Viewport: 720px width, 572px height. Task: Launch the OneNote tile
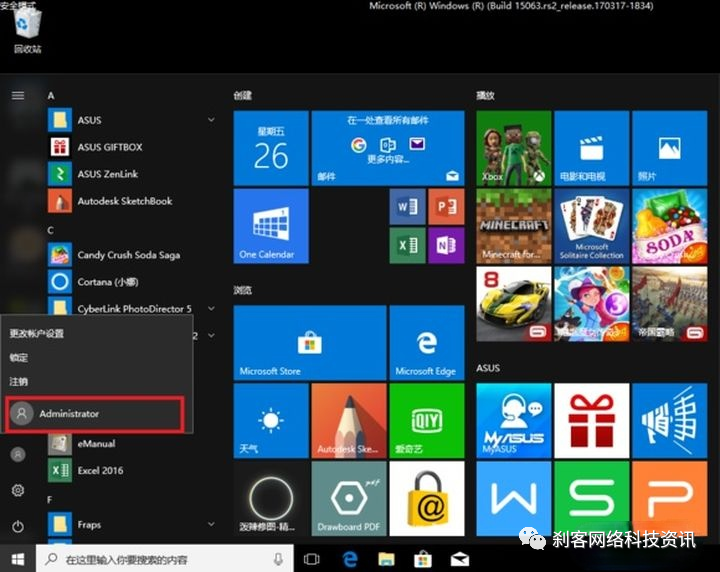pyautogui.click(x=446, y=246)
